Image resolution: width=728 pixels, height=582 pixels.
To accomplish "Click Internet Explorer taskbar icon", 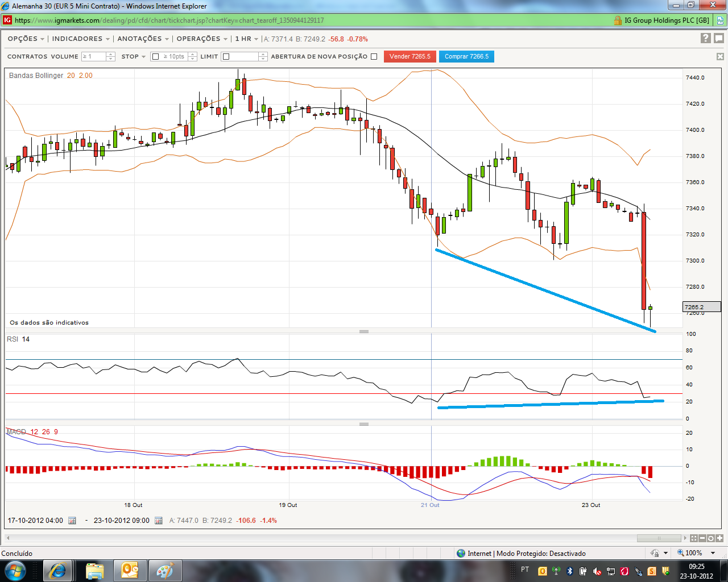I will [x=57, y=570].
